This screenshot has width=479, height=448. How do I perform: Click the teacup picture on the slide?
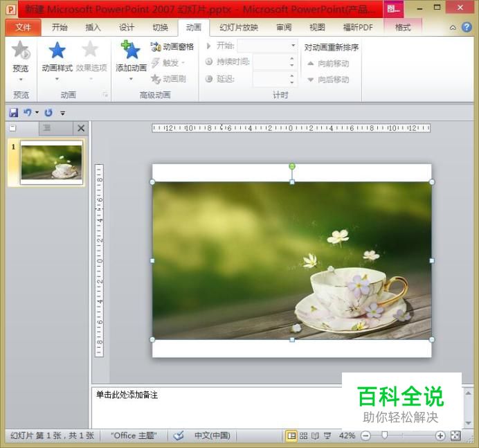[292, 260]
